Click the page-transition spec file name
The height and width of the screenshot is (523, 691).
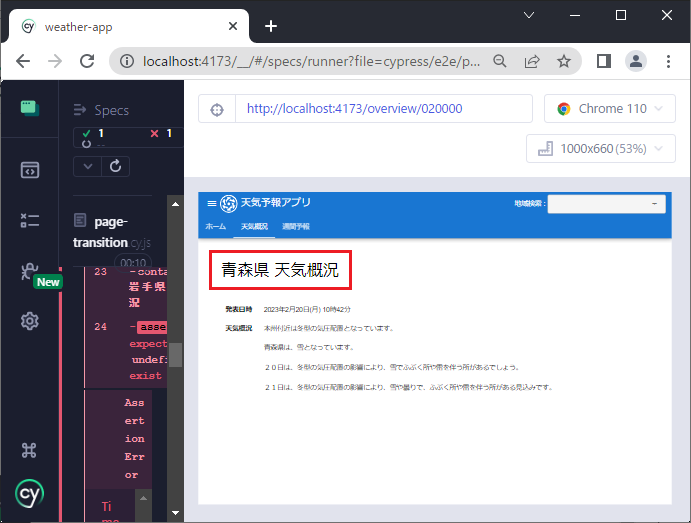(x=112, y=232)
